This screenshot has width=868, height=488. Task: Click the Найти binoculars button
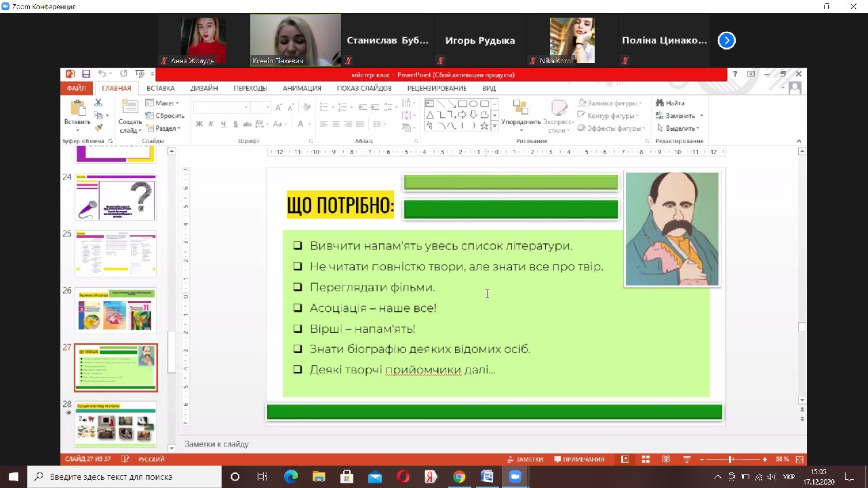click(670, 103)
